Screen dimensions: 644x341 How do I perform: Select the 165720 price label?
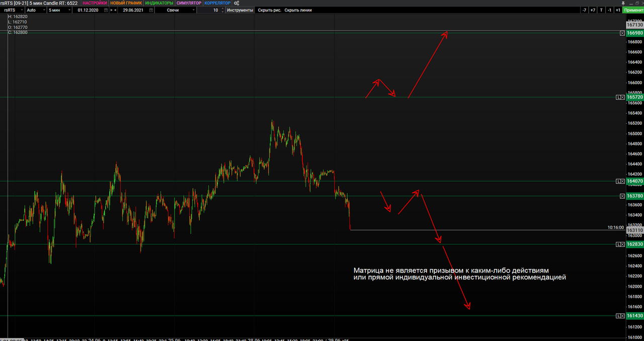(x=635, y=97)
